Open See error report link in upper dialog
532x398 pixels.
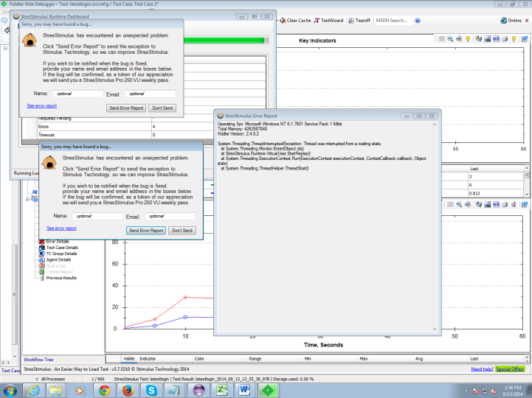(x=42, y=106)
